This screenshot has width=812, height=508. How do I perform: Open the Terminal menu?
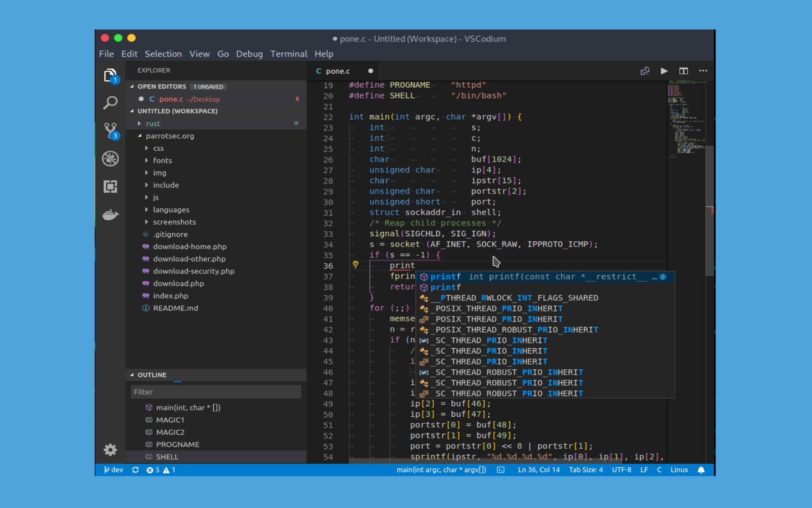[x=288, y=54]
